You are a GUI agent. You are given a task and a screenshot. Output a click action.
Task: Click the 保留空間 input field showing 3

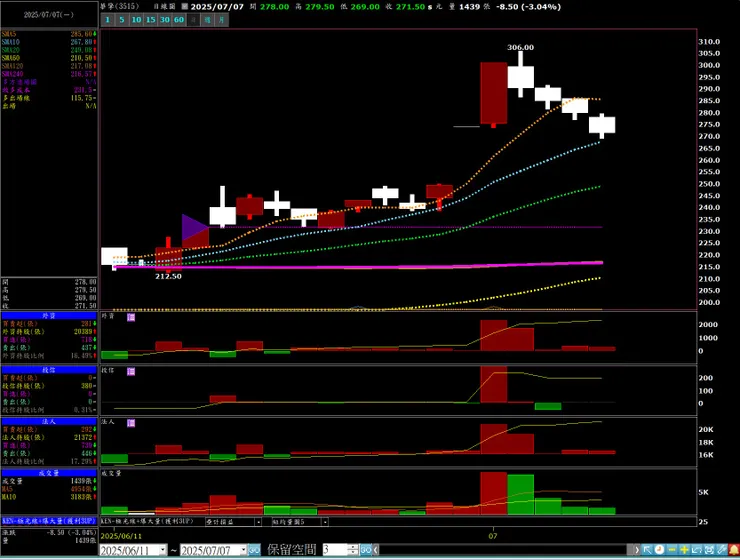pos(336,550)
